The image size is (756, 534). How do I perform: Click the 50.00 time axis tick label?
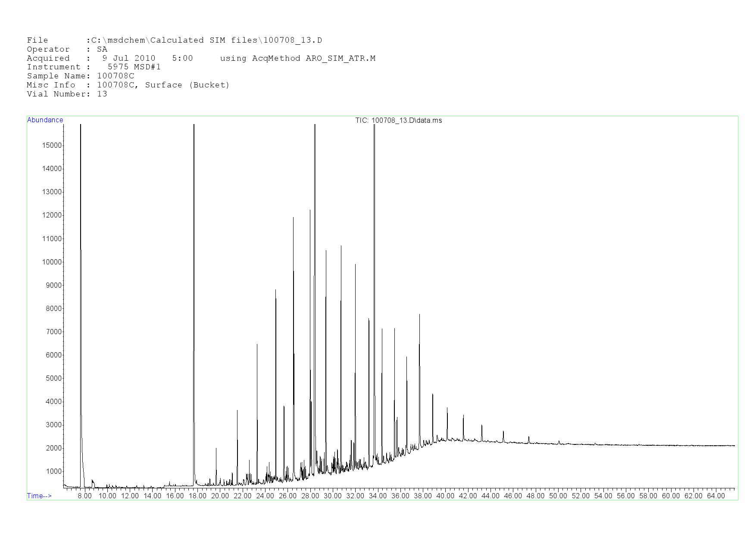(558, 496)
